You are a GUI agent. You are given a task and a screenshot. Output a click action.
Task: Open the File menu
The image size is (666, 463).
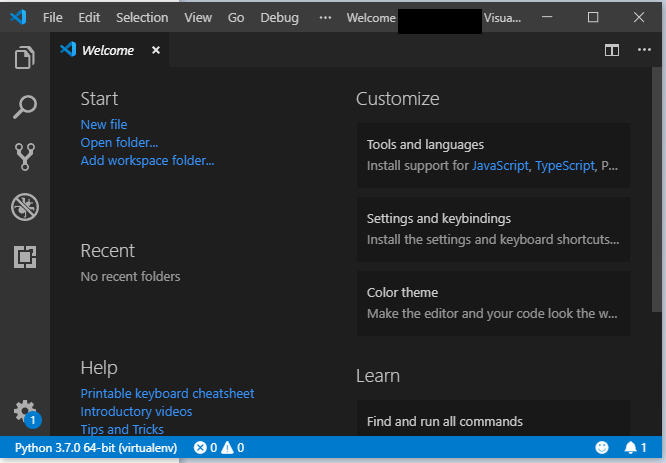(x=53, y=17)
